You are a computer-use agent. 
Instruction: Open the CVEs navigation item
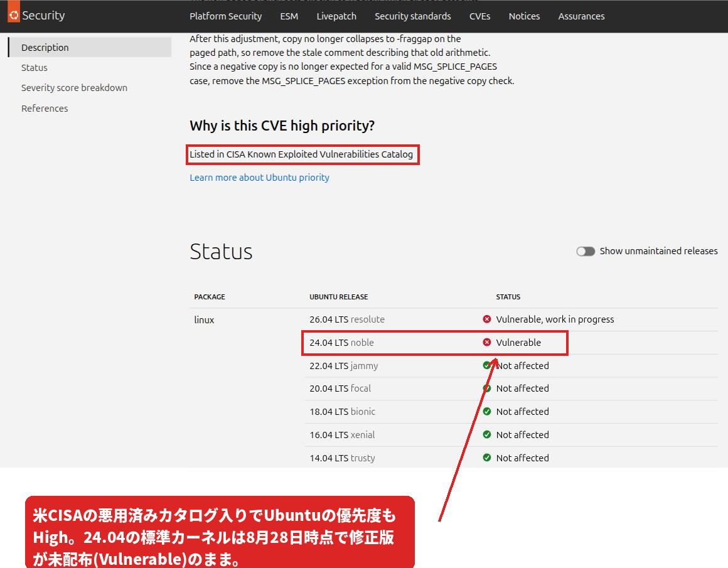click(479, 16)
